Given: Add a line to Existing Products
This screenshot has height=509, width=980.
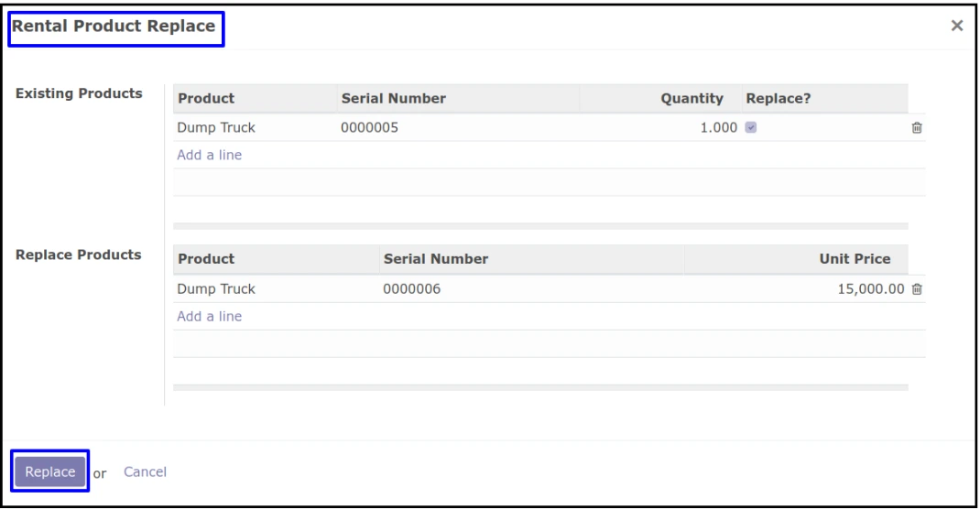Looking at the screenshot, I should [x=209, y=155].
